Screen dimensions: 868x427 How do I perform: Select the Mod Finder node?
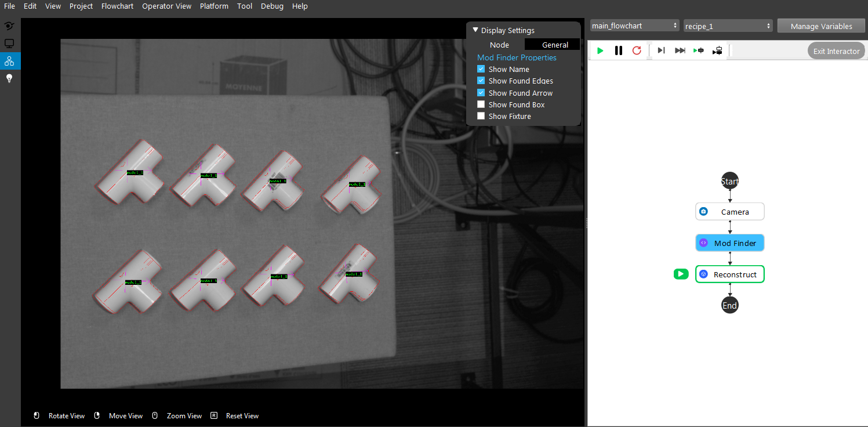pos(730,243)
